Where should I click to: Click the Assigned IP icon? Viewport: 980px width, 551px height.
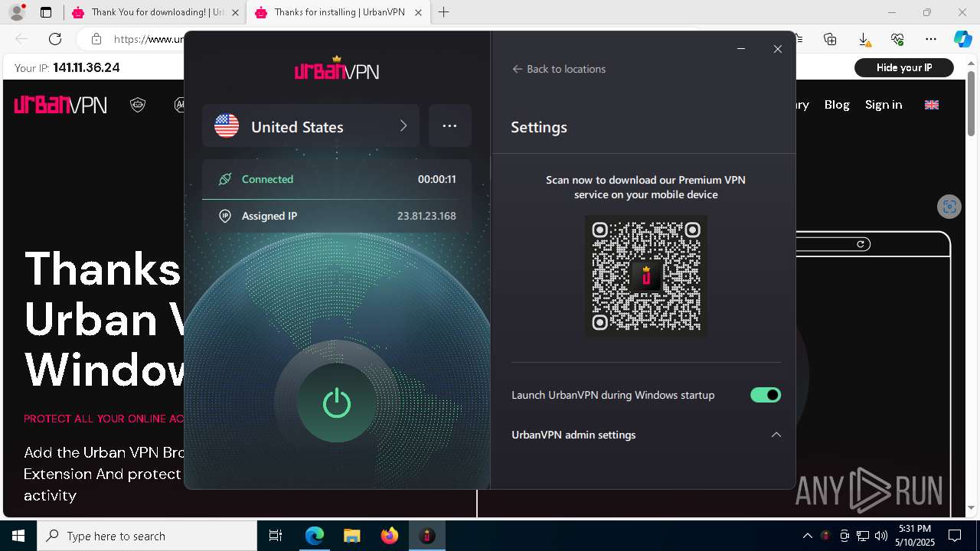tap(225, 216)
